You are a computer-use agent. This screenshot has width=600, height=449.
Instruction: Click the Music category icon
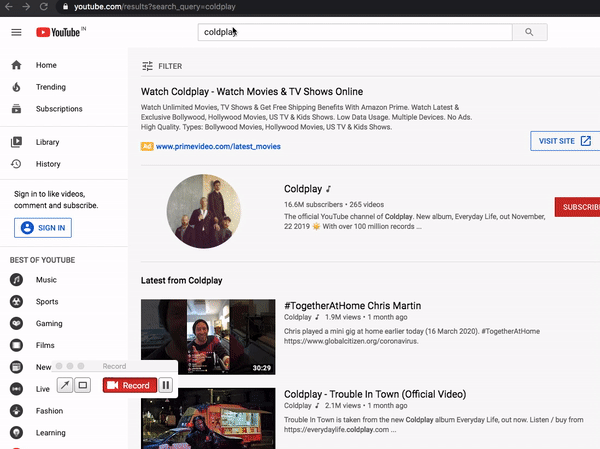16,280
